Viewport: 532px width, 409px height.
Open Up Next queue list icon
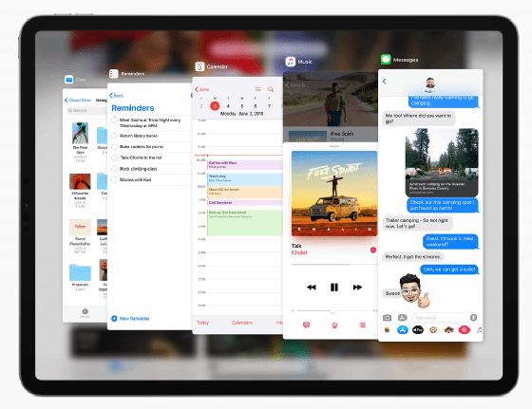coord(362,325)
